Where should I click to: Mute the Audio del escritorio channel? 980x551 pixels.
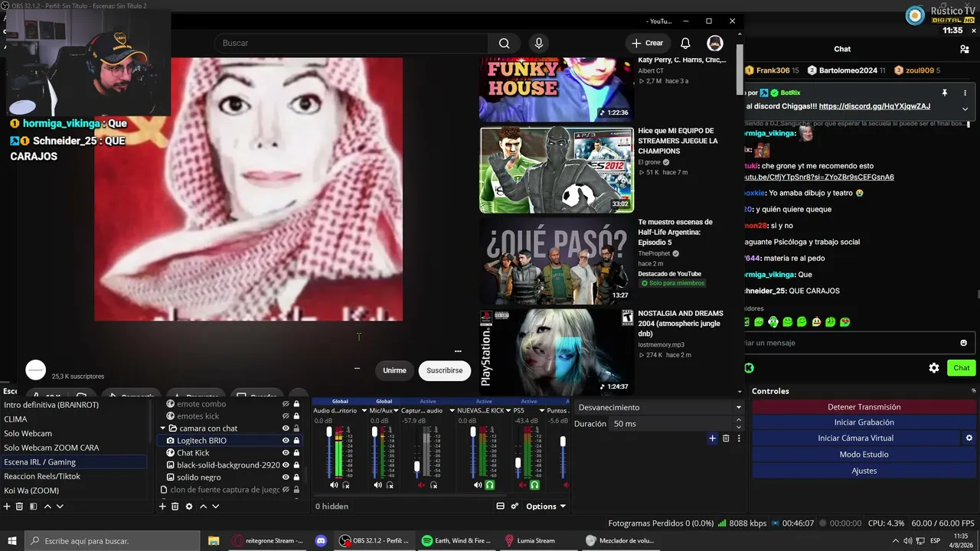pos(334,485)
